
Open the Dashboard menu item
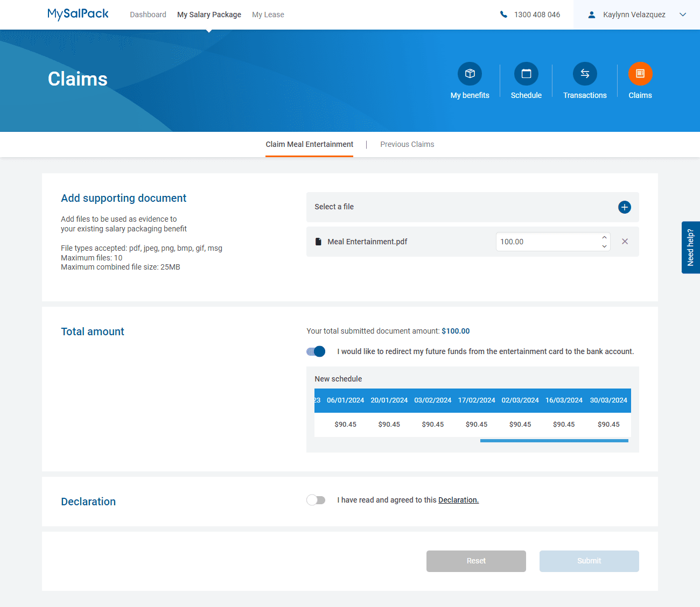pos(148,15)
